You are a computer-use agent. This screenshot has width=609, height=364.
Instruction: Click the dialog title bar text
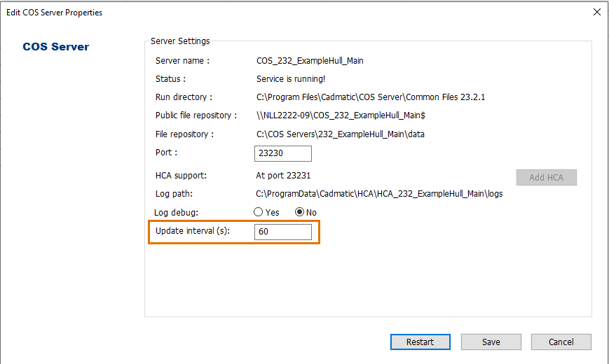click(54, 12)
